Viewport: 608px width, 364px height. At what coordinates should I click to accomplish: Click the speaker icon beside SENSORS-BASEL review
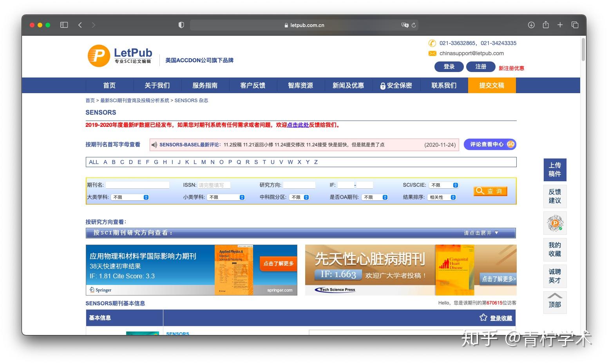coord(154,144)
